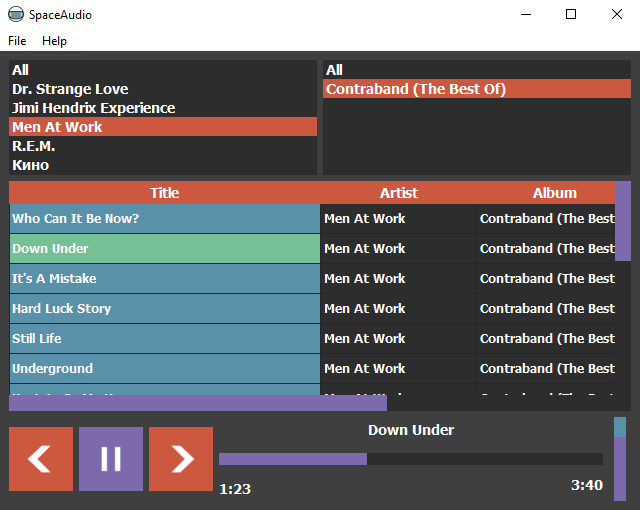Click the SpaceAudio app icon

[x=16, y=14]
